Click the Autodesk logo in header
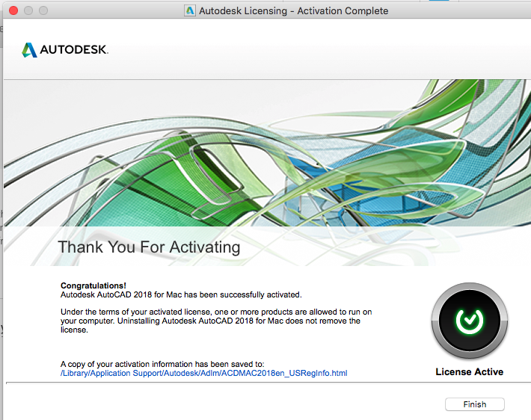Screen dimensions: 531x420 (65, 50)
